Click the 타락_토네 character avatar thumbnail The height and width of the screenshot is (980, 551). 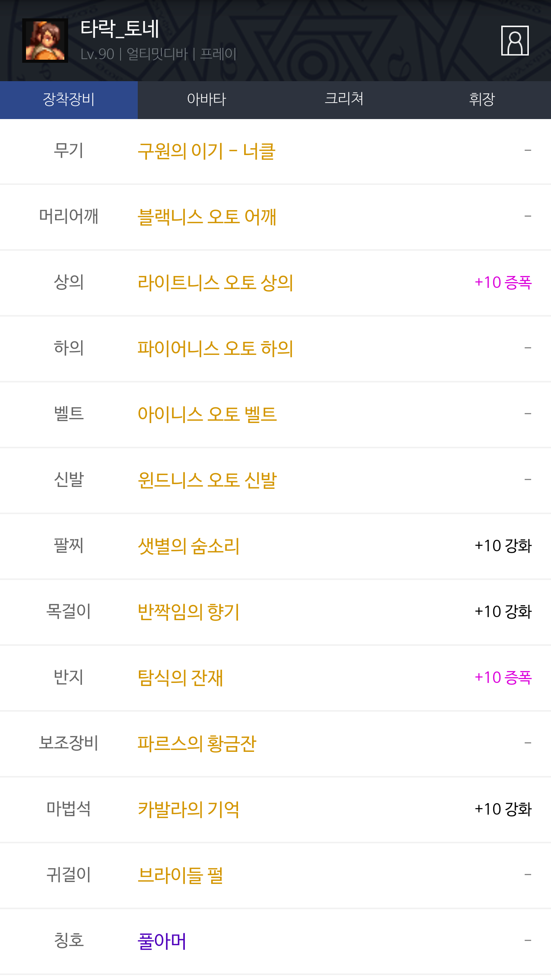point(45,41)
